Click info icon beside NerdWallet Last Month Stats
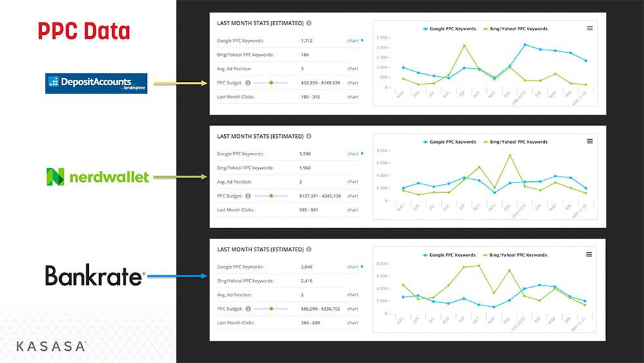Viewport: 644px width, 363px height. (x=309, y=136)
